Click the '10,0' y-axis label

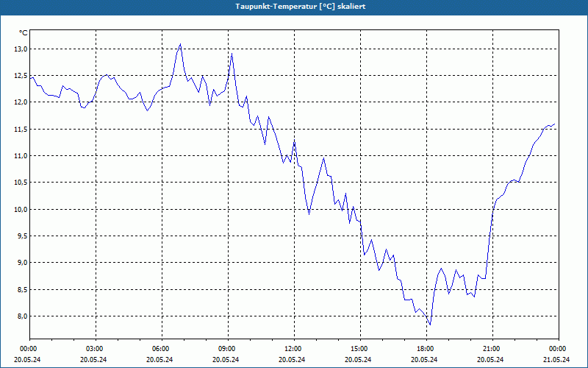tap(21, 209)
